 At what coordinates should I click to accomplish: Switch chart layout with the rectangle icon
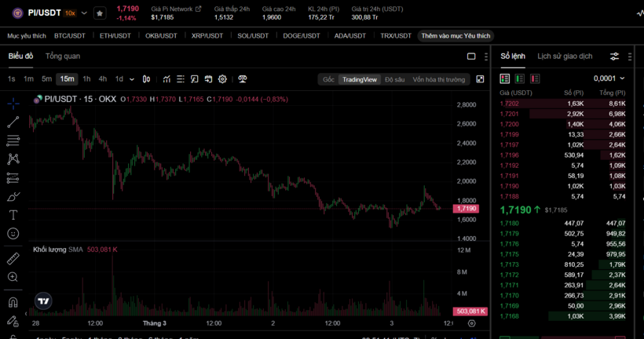pos(471,56)
